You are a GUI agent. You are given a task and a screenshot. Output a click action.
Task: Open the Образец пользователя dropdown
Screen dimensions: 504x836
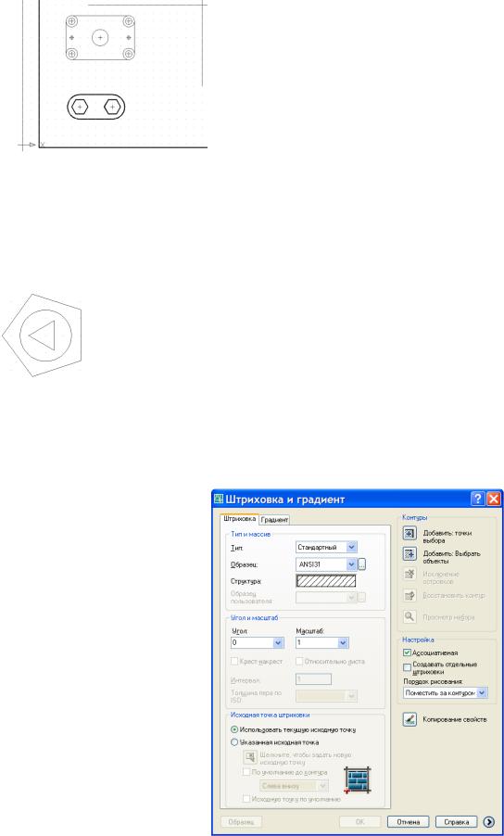pyautogui.click(x=326, y=598)
